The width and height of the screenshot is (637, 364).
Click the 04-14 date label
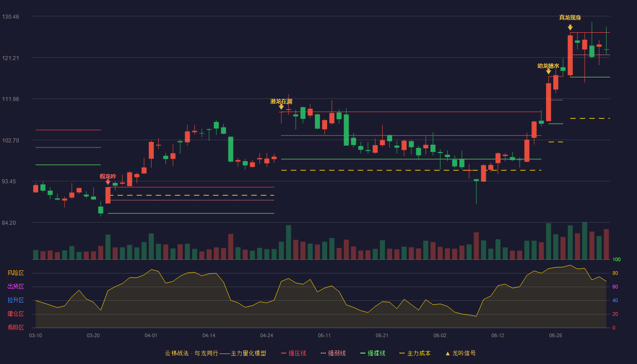(209, 335)
